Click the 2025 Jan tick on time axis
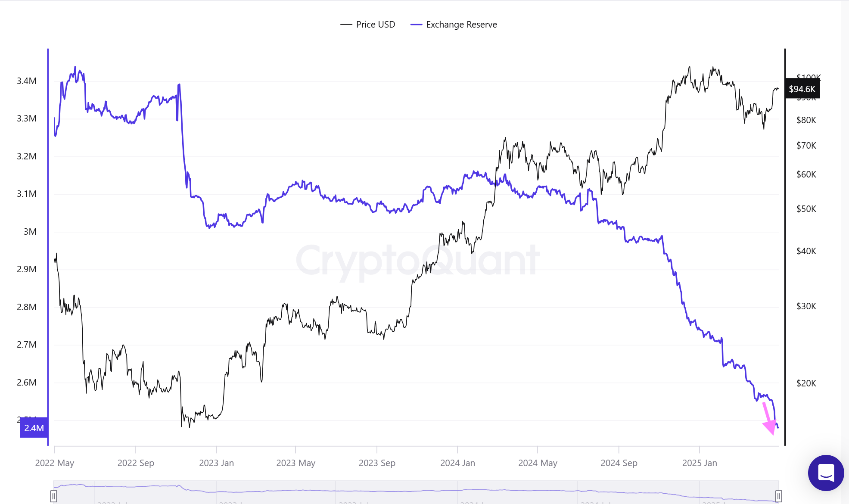849x504 pixels. [x=700, y=463]
